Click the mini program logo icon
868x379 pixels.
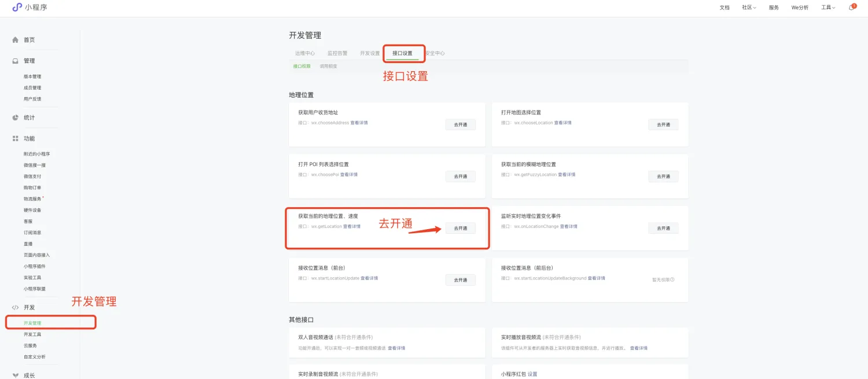(17, 8)
